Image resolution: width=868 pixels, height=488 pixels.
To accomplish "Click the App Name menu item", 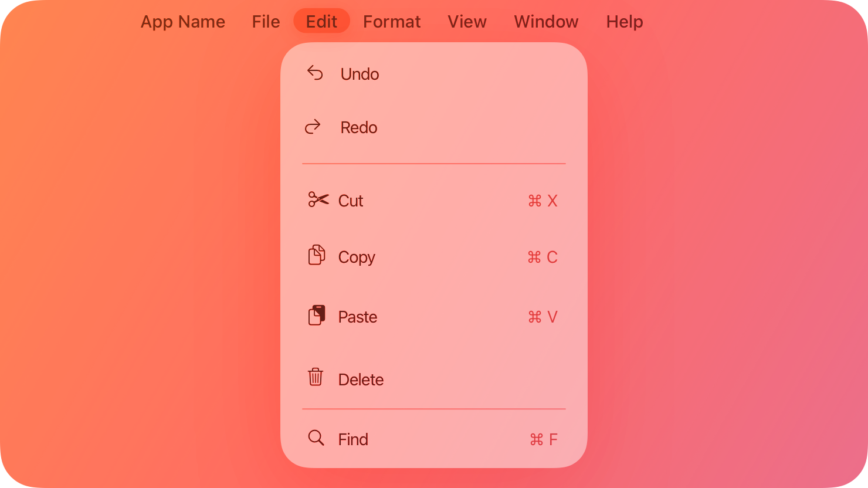I will pyautogui.click(x=182, y=21).
